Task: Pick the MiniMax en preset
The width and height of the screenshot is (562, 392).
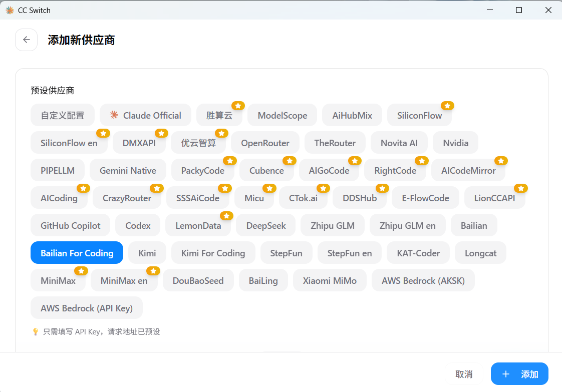Action: (x=124, y=280)
